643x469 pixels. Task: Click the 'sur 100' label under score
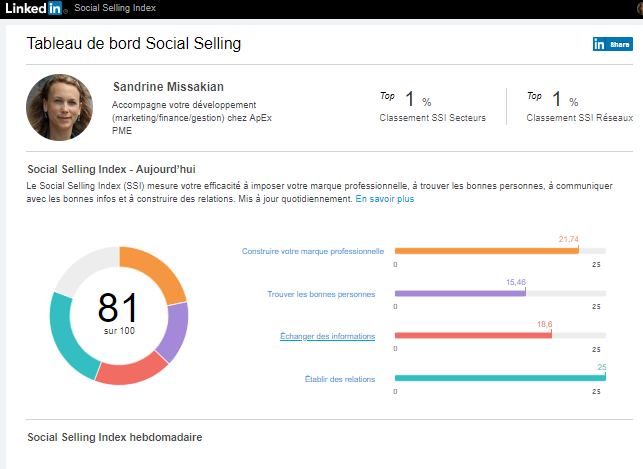[119, 331]
